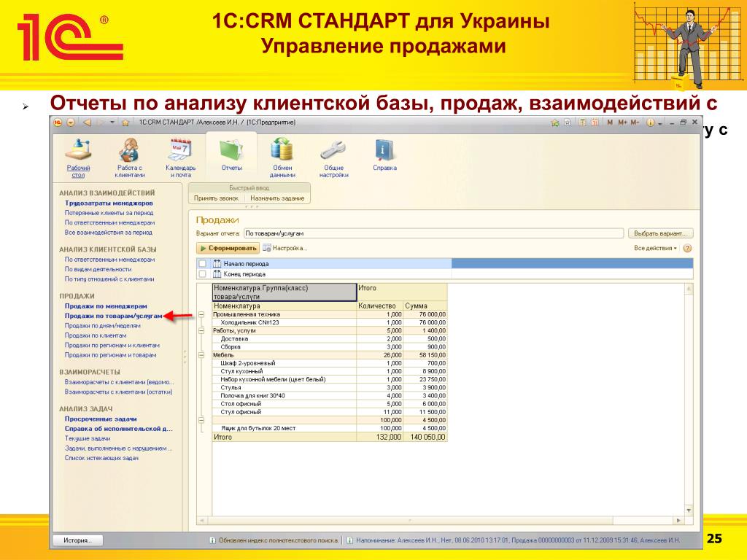Click the Настройка... button
Viewport: 747px width, 560px height.
tap(285, 248)
